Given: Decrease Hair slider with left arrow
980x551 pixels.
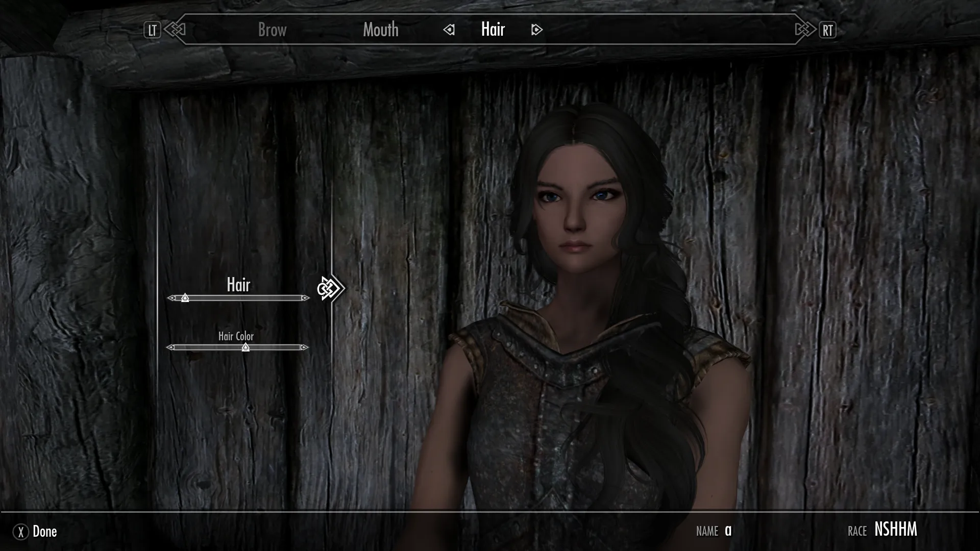Looking at the screenshot, I should tap(171, 298).
